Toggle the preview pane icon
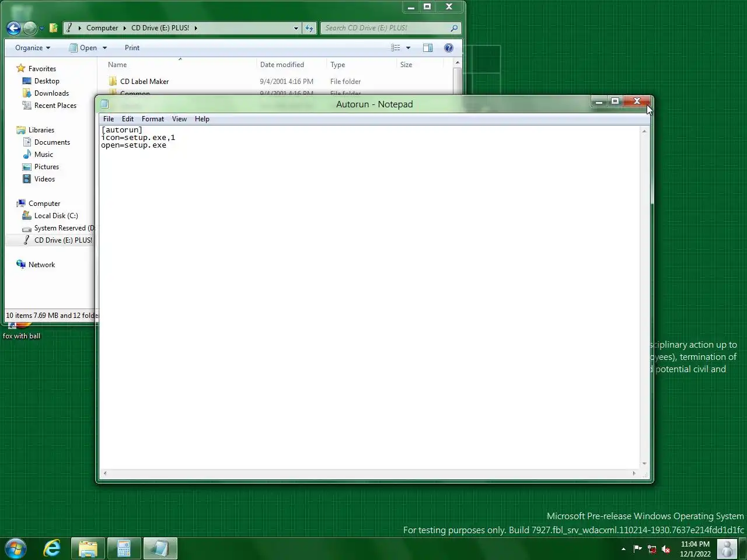Image resolution: width=747 pixels, height=560 pixels. [428, 48]
